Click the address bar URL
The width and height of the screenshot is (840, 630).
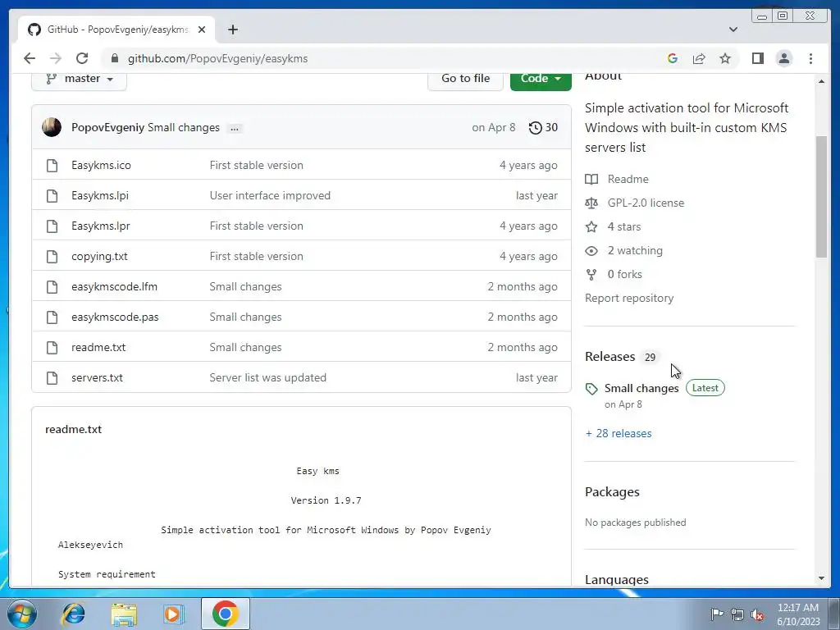point(217,58)
